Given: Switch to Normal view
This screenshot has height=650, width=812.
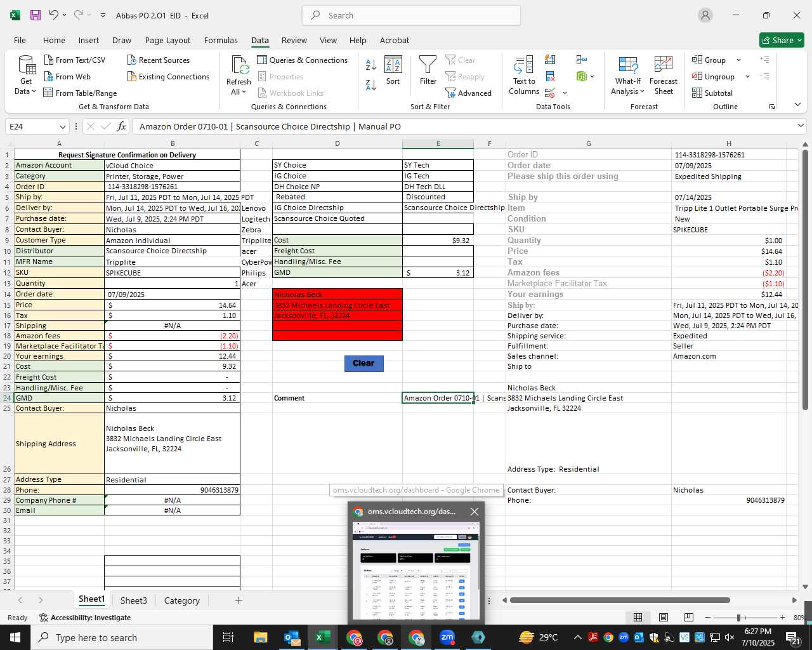Looking at the screenshot, I should coord(638,617).
